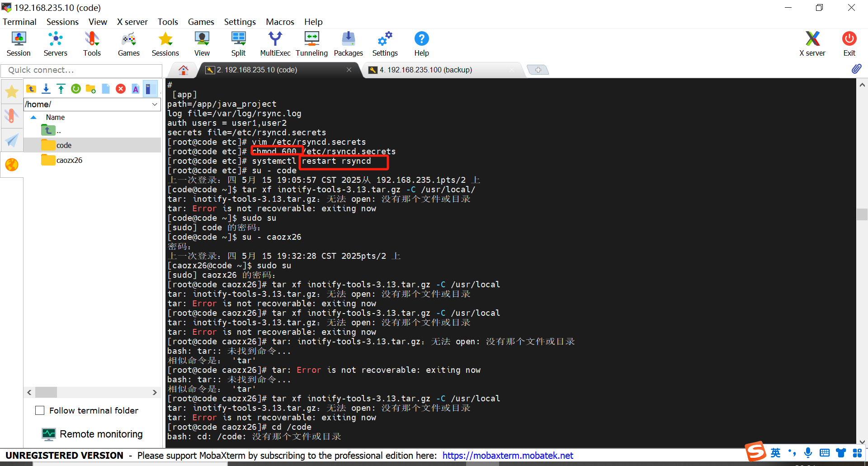Open the Games menu
The image size is (868, 466).
(201, 22)
